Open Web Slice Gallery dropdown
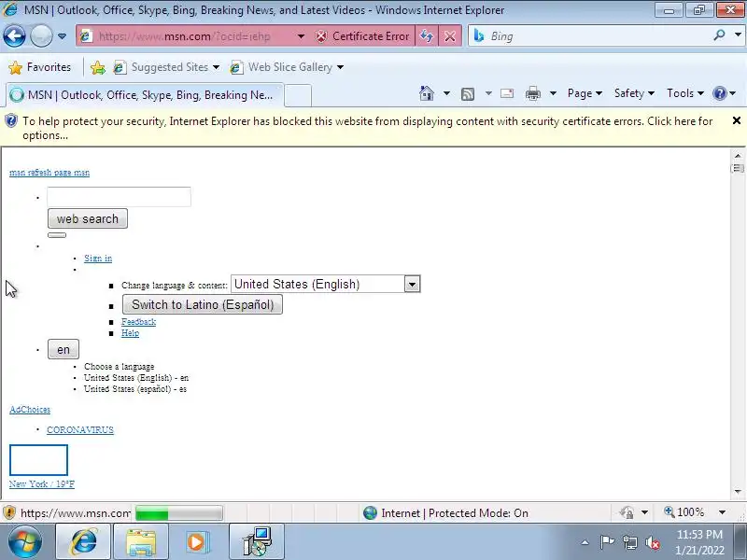The height and width of the screenshot is (560, 747). click(287, 67)
